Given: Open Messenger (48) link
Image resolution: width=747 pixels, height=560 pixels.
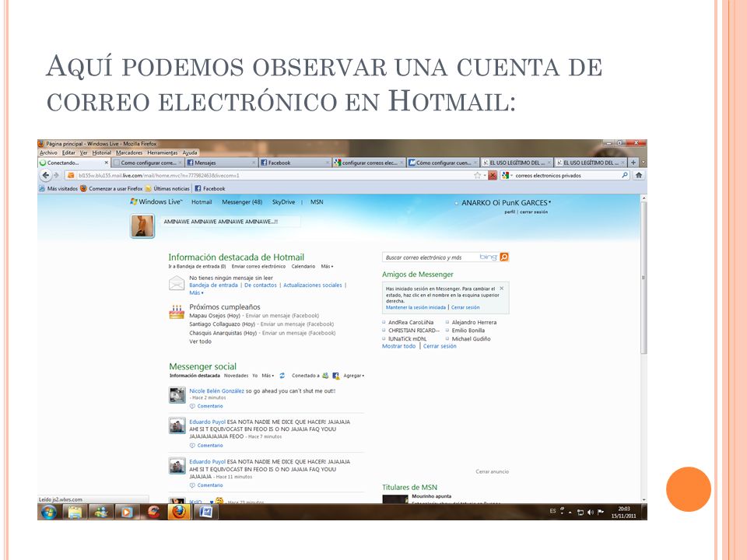Looking at the screenshot, I should click(x=242, y=202).
